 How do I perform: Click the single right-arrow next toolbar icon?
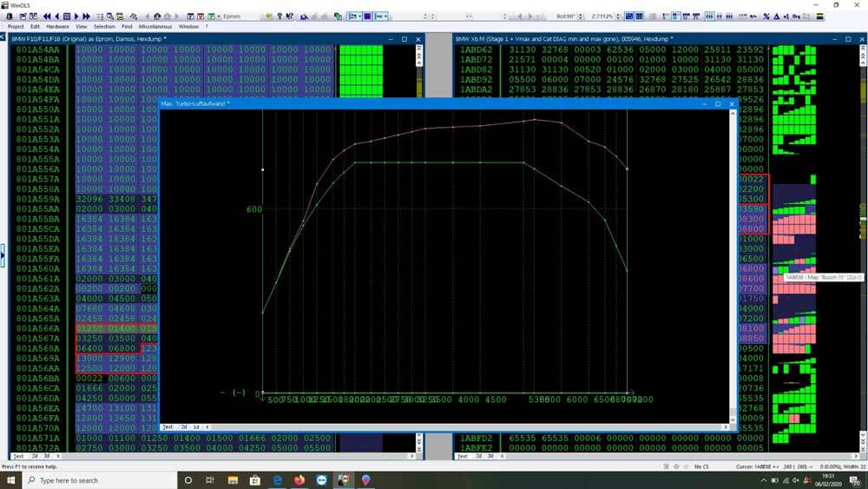[x=76, y=17]
